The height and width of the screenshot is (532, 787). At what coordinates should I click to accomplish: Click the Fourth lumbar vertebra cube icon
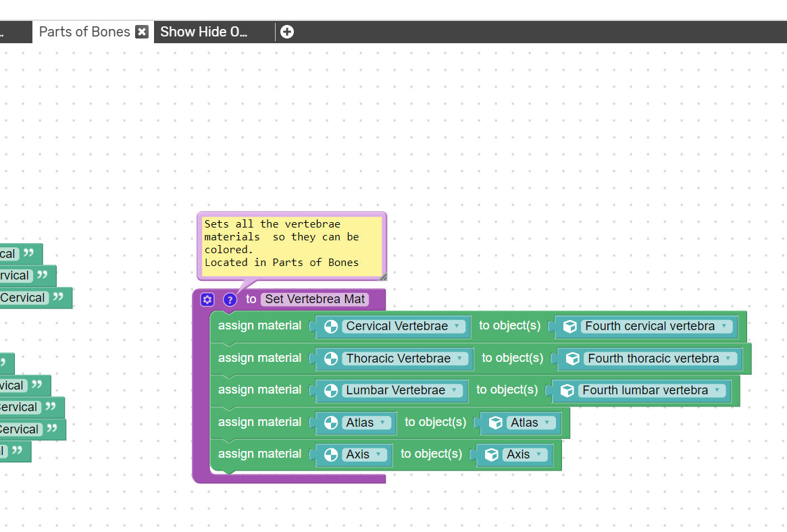pyautogui.click(x=567, y=391)
